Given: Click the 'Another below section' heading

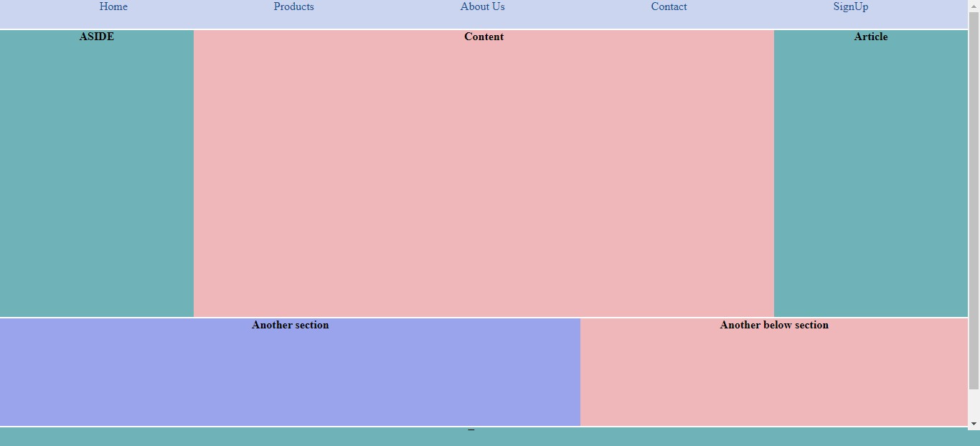Looking at the screenshot, I should click(x=774, y=325).
